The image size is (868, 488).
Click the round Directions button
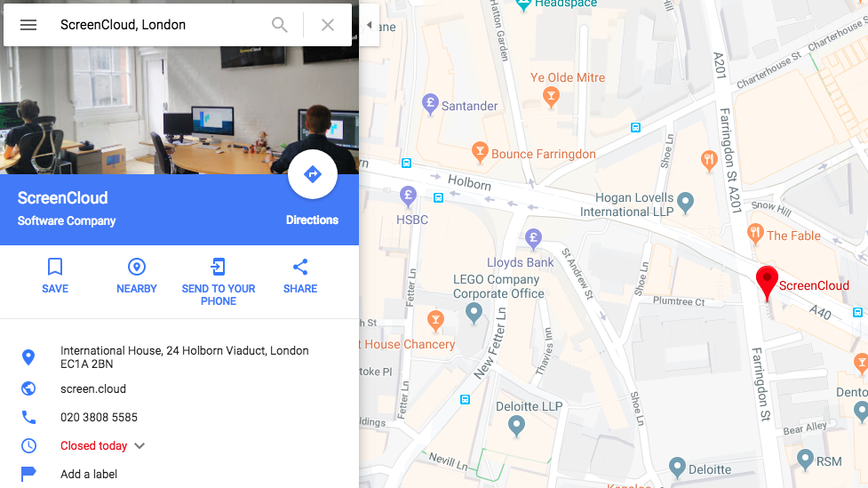(x=313, y=174)
